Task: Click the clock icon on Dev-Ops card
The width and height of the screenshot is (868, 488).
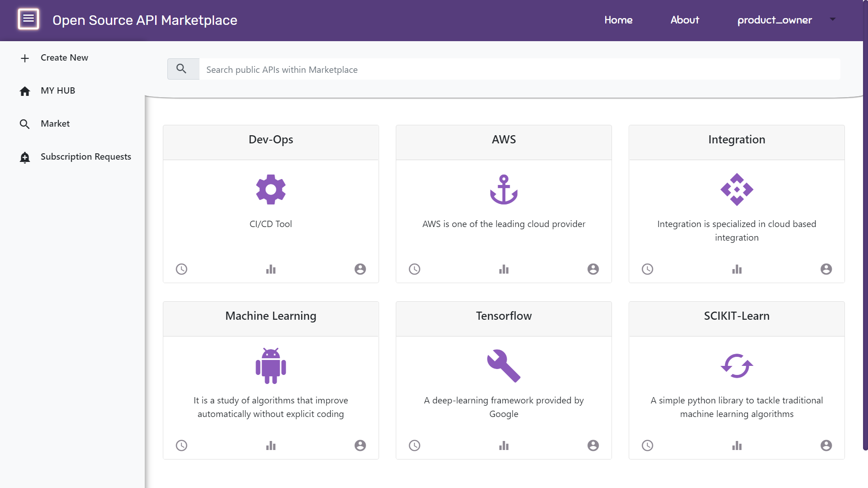Action: tap(181, 269)
